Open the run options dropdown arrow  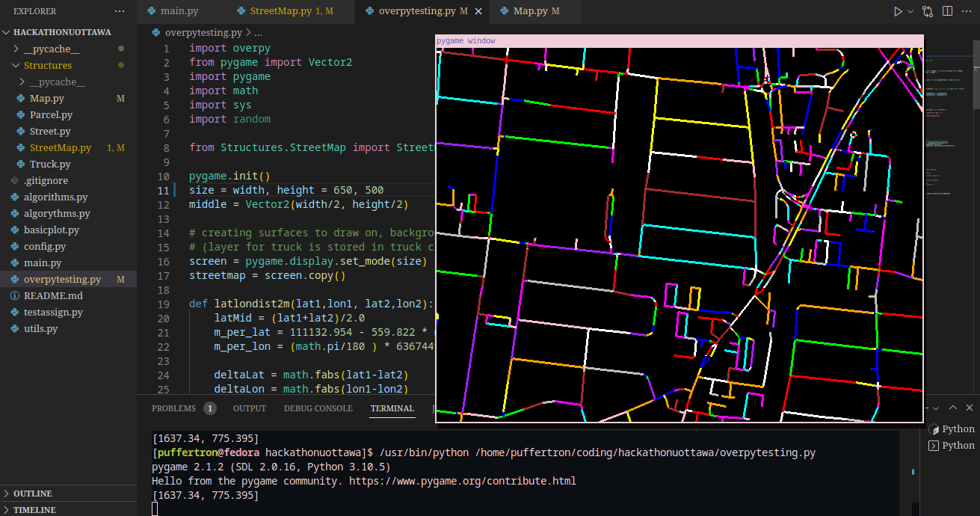pos(910,11)
